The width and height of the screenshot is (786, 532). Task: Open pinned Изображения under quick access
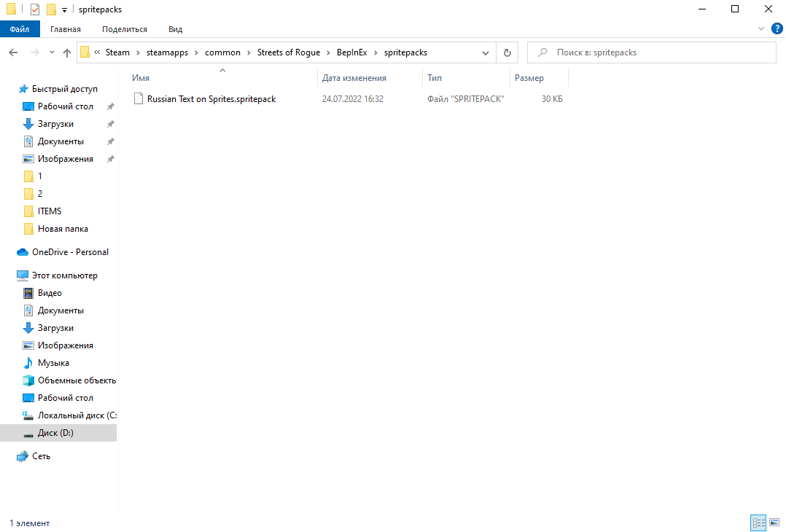(x=65, y=159)
